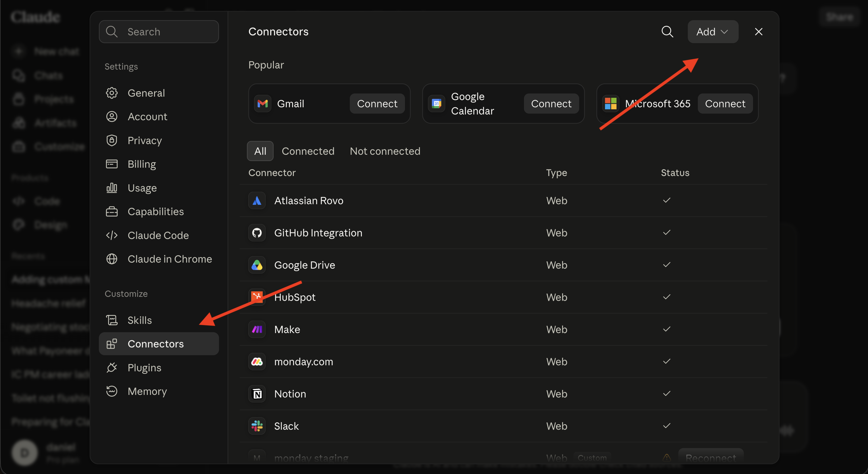Click the Microsoft 365 logo icon

[x=610, y=104]
